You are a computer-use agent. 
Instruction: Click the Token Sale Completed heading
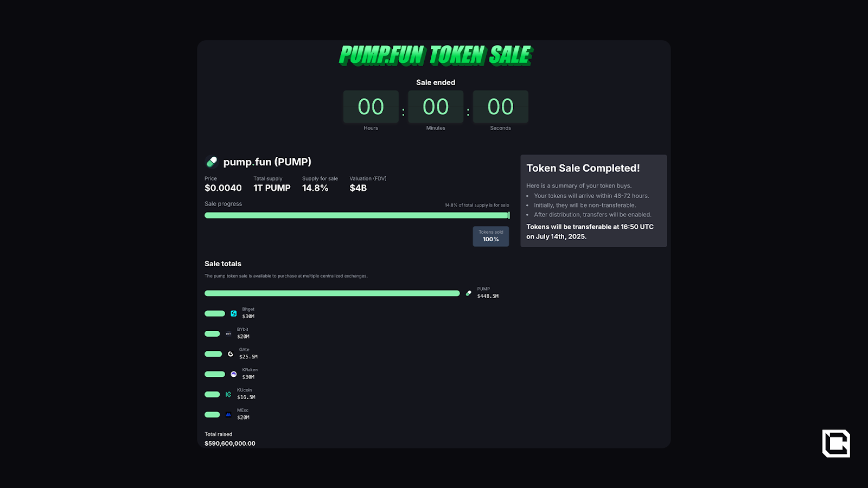583,168
